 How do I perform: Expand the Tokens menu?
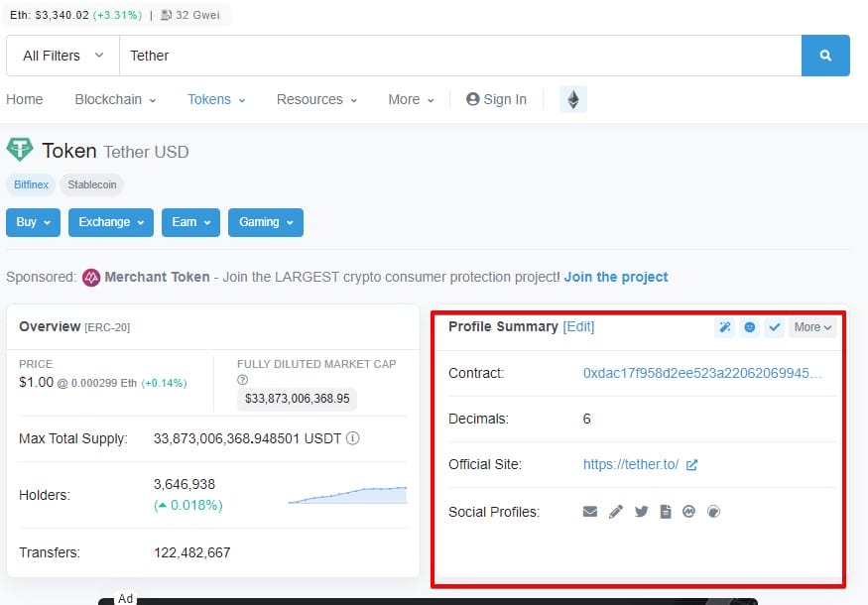click(x=216, y=99)
